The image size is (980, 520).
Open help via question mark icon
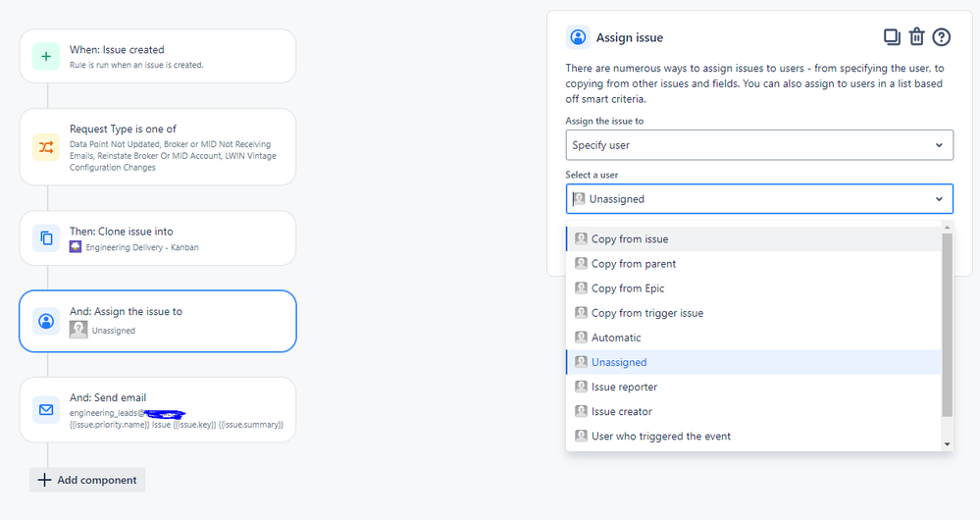(x=941, y=37)
